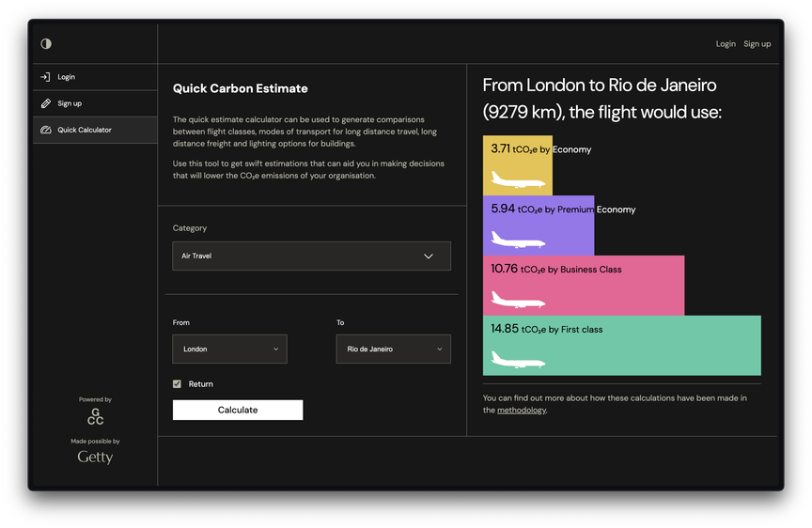
Task: Open the To Rio de Janeiro dropdown
Action: (x=393, y=349)
